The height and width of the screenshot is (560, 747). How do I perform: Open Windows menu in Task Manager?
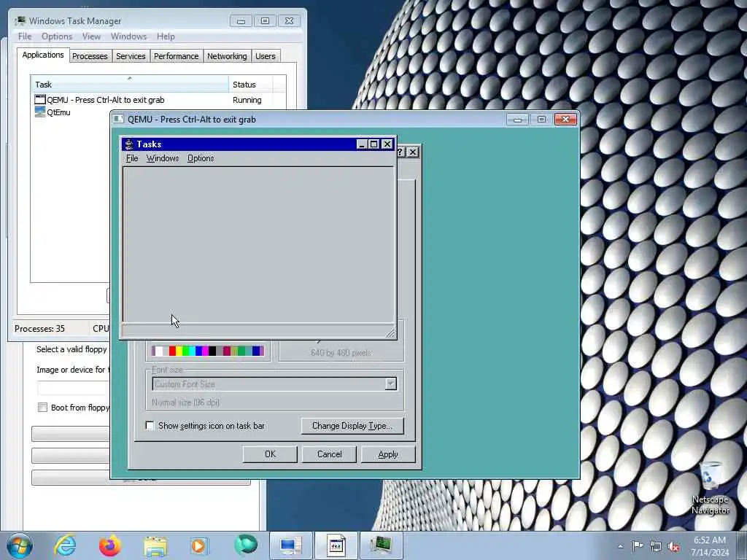click(x=128, y=36)
